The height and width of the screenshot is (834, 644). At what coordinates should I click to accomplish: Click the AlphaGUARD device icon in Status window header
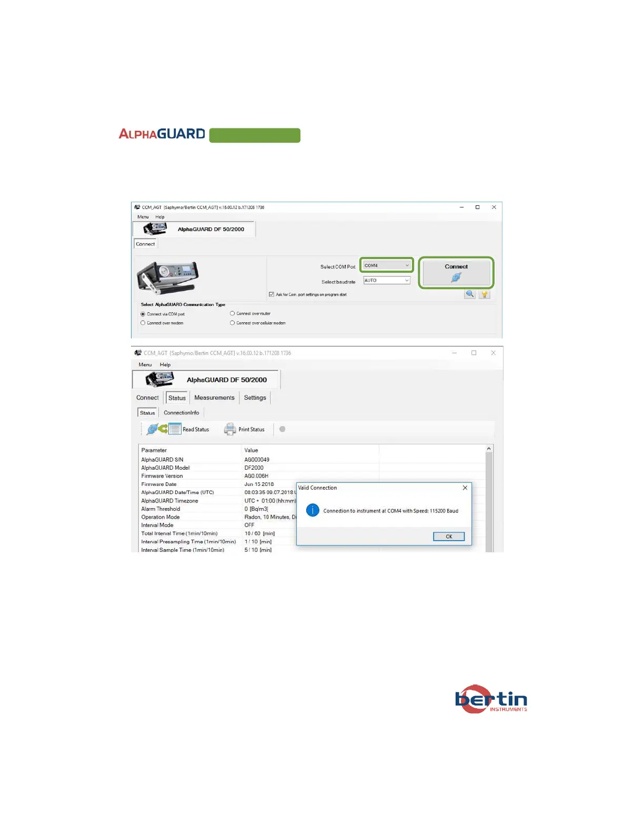tap(159, 379)
